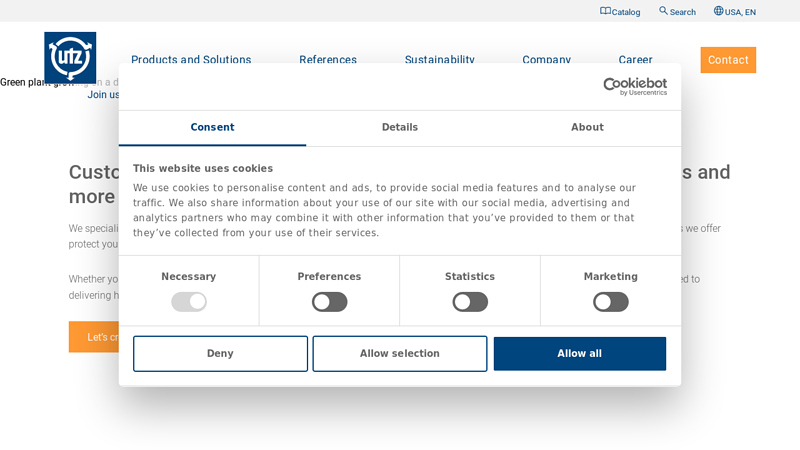The width and height of the screenshot is (800, 450).
Task: Switch to the Details tab
Action: [x=400, y=128]
